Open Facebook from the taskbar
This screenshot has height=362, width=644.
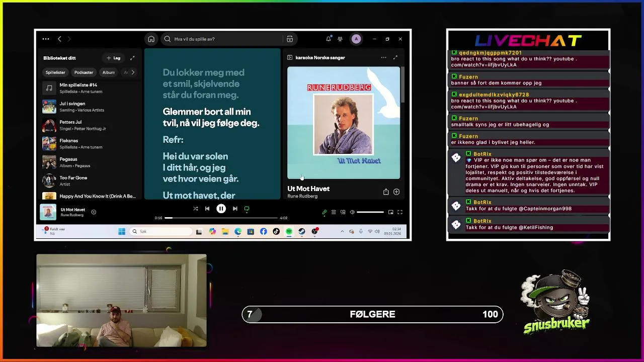tap(263, 232)
